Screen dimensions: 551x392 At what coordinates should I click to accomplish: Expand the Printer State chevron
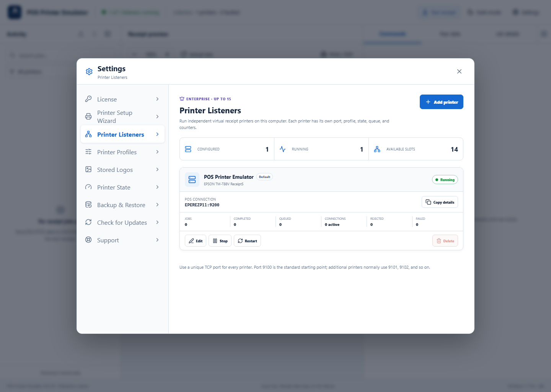coord(157,187)
